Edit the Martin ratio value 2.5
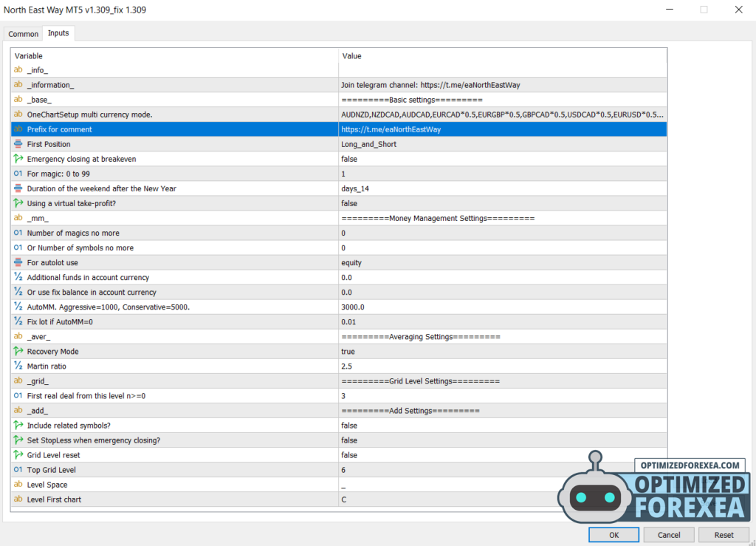The image size is (756, 546). tap(503, 366)
